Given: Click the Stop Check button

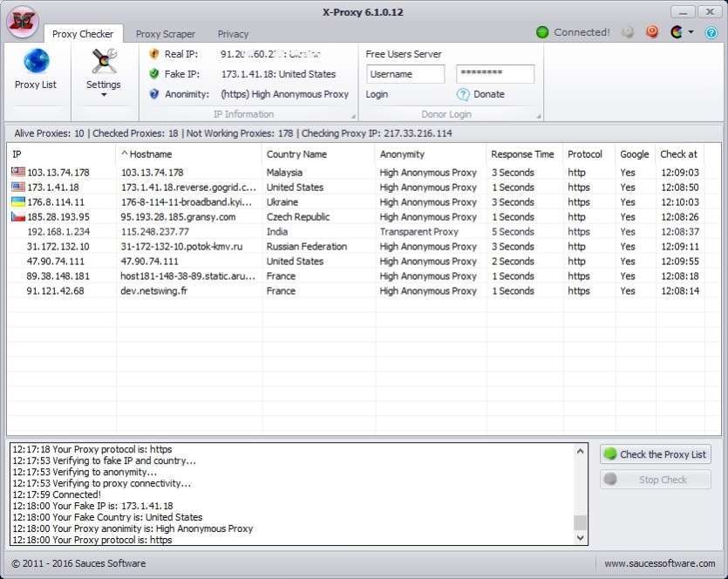Looking at the screenshot, I should [x=655, y=480].
